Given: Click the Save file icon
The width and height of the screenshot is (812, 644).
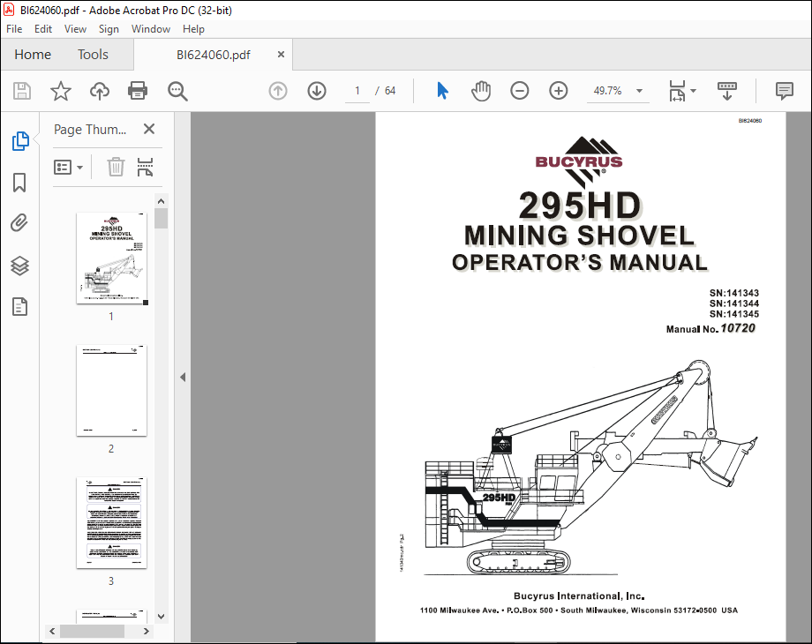Looking at the screenshot, I should (22, 91).
